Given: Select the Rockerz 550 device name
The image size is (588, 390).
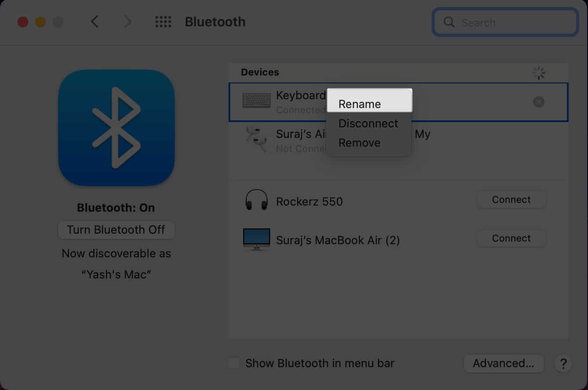Looking at the screenshot, I should [309, 202].
